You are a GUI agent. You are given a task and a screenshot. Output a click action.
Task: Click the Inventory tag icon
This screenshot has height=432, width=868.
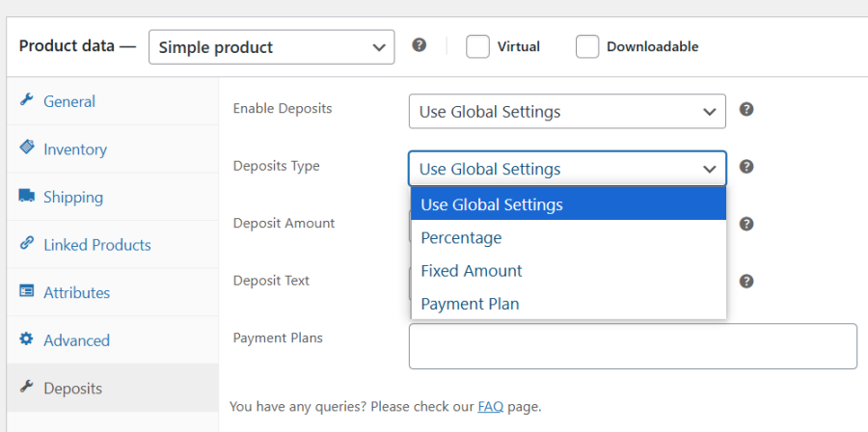(x=27, y=148)
